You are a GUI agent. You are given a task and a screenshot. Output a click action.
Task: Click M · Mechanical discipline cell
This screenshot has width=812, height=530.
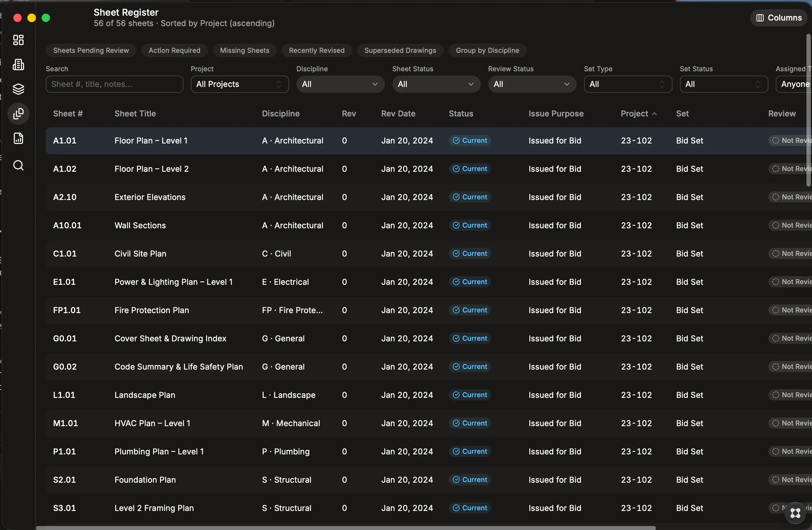pos(291,423)
